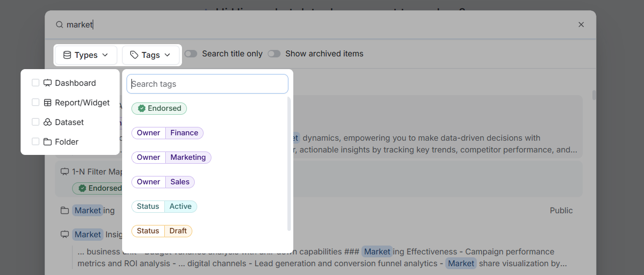
Task: Select the Owner Marketing tag
Action: point(171,157)
